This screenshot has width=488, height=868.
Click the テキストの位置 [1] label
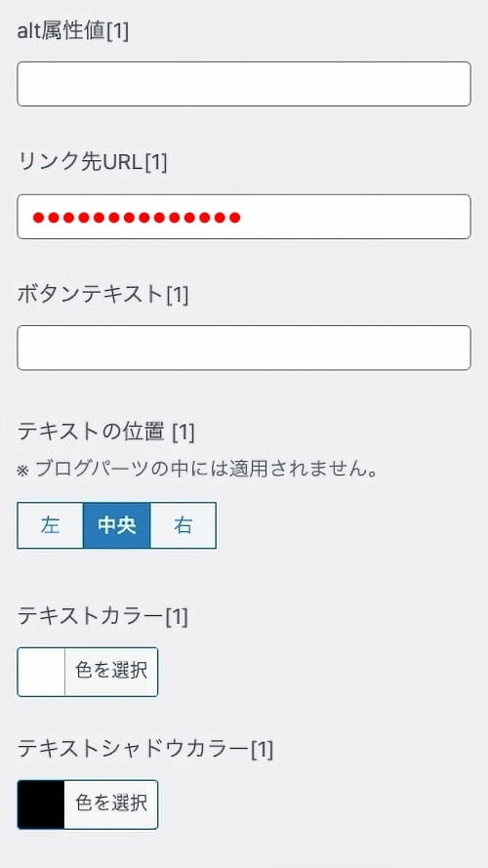(106, 432)
